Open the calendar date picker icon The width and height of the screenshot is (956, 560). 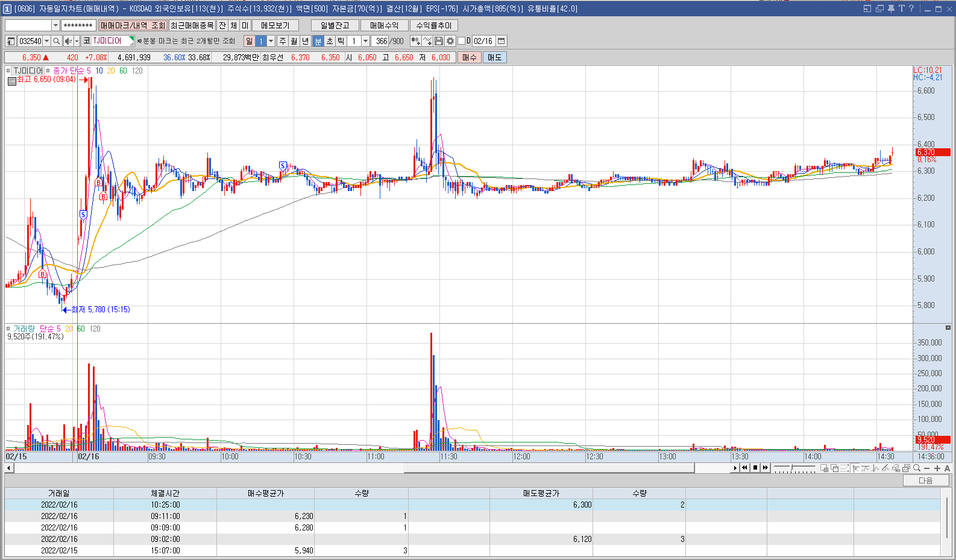(x=502, y=41)
